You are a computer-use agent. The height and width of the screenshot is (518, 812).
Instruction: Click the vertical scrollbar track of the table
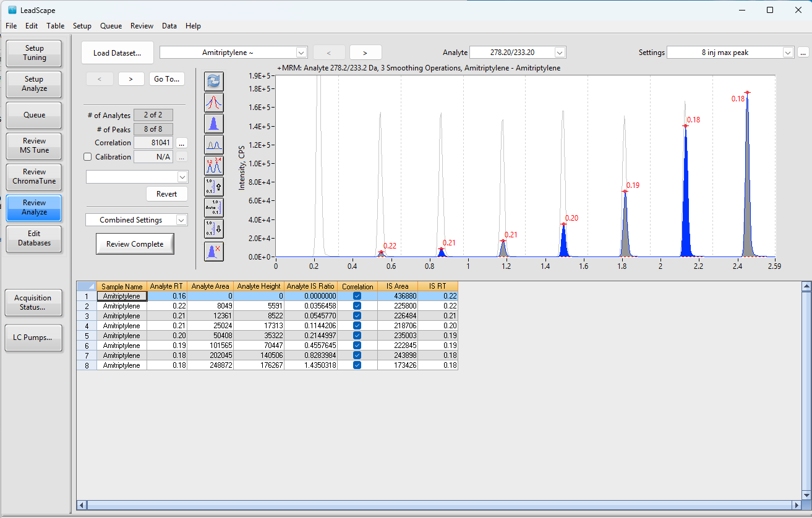[x=806, y=391]
